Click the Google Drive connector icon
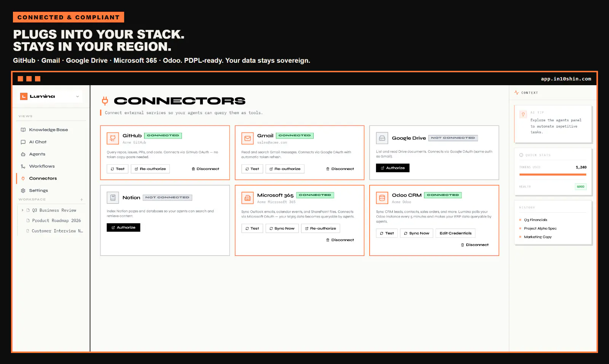Image resolution: width=609 pixels, height=364 pixels. tap(382, 138)
